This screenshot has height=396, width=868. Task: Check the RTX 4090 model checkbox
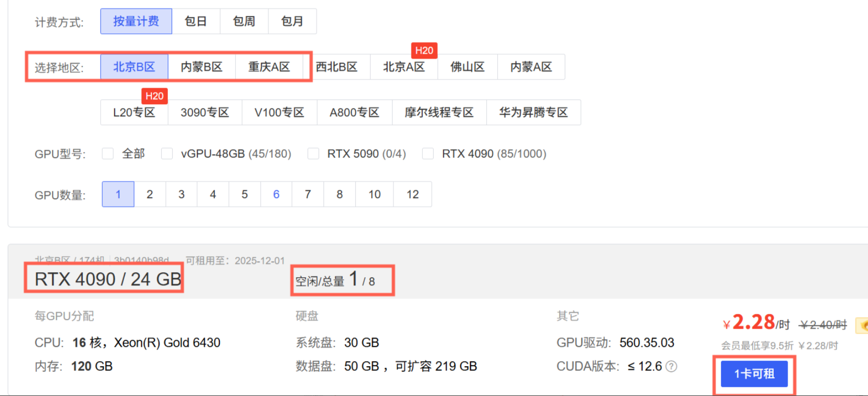428,154
